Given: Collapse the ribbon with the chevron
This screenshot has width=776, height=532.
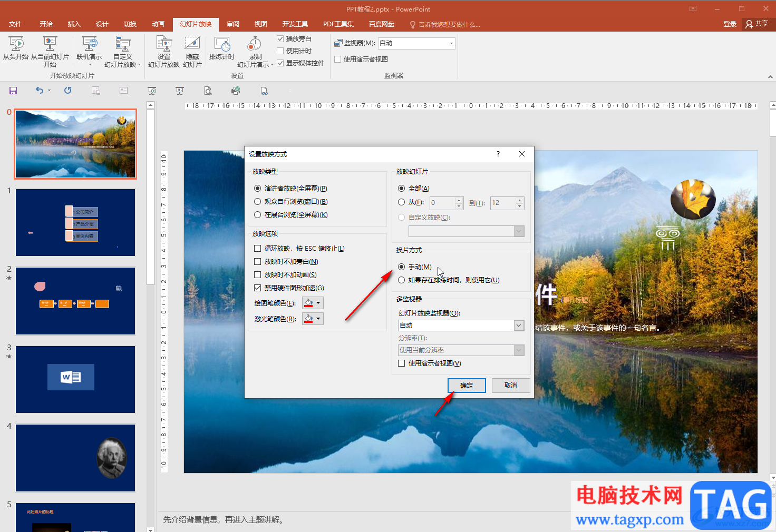Looking at the screenshot, I should [770, 77].
